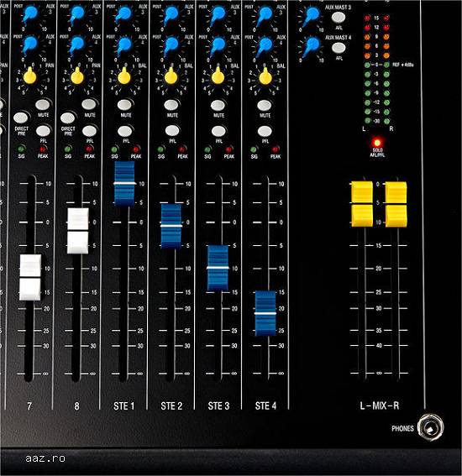Click STE 1 blue AUX 4 knob
462x476 pixels.
[124, 44]
